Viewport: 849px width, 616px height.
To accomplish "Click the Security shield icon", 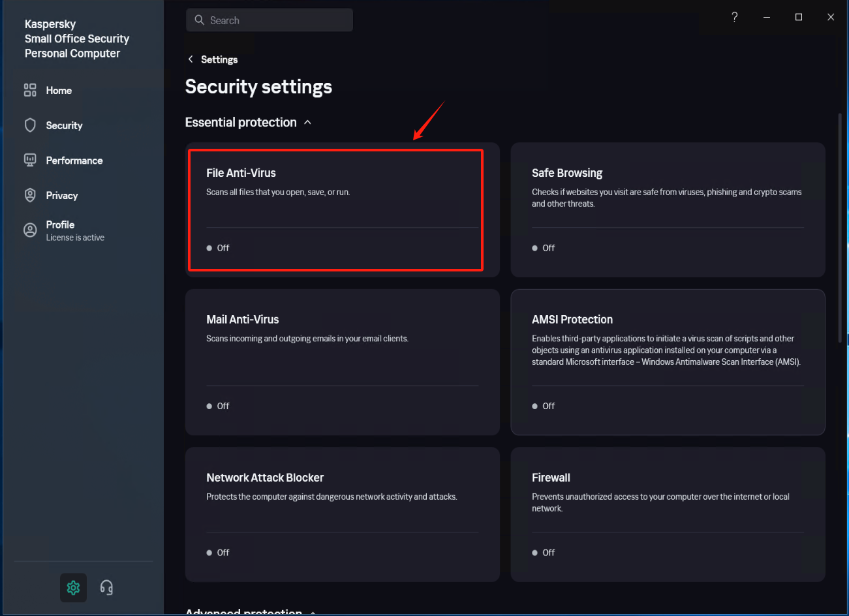I will [30, 125].
